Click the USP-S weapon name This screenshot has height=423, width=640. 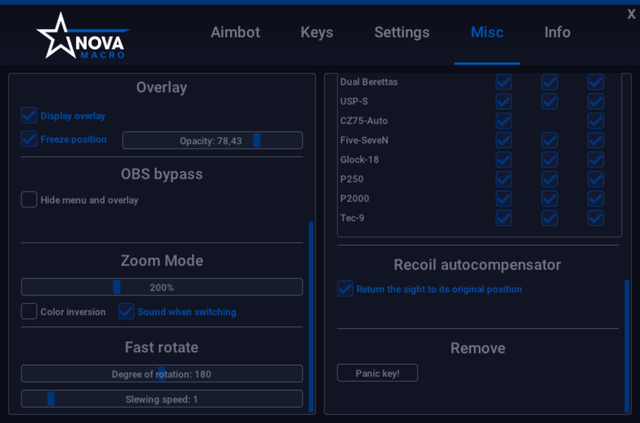coord(354,101)
